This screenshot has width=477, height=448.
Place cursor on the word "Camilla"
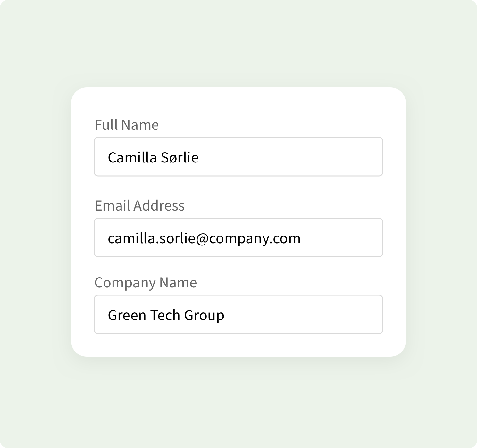tap(132, 157)
